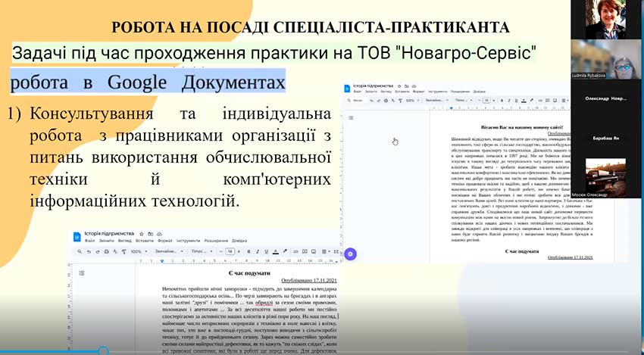Open the Файл menu in lower document
This screenshot has height=355, width=644.
point(89,241)
